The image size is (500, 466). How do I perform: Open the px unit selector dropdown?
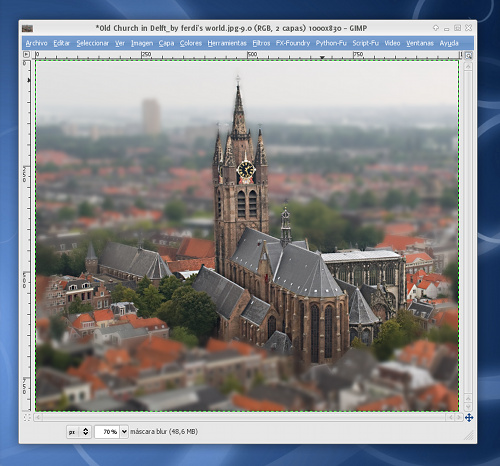tap(79, 432)
